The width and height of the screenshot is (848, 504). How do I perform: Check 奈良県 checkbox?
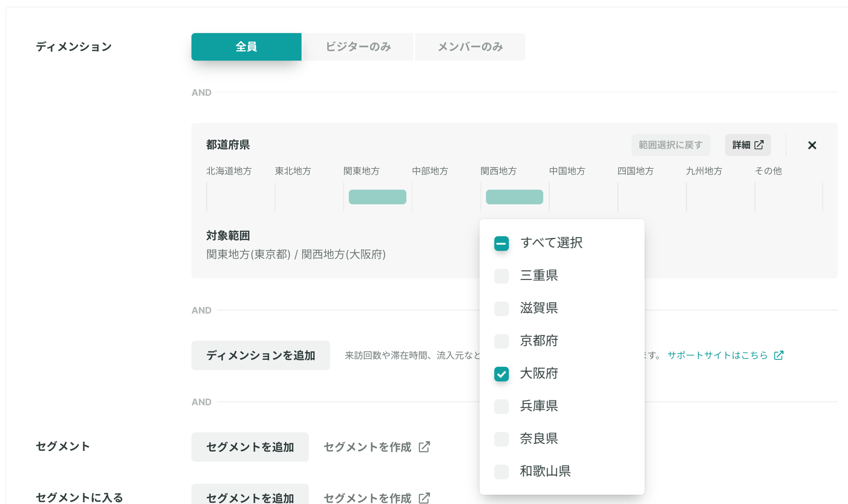pos(502,439)
